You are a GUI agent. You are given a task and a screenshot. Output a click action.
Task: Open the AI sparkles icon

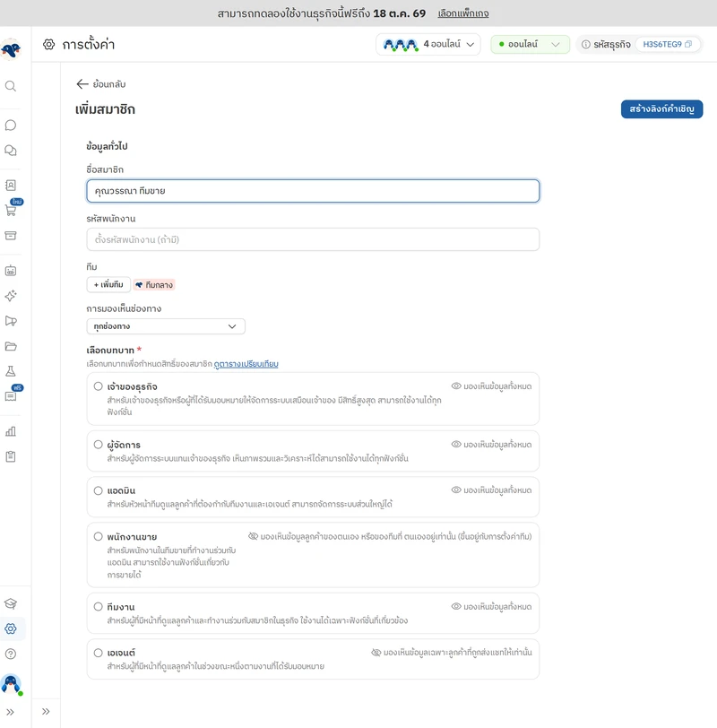(11, 296)
